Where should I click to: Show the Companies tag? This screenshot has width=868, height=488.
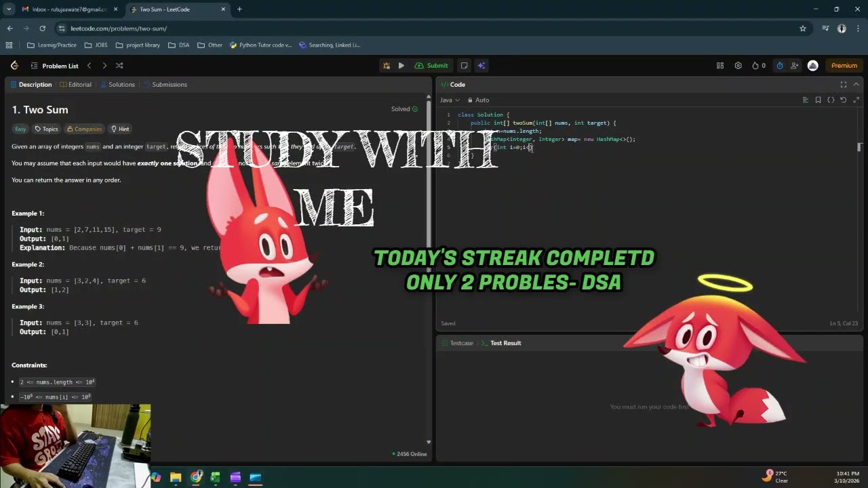tap(84, 129)
